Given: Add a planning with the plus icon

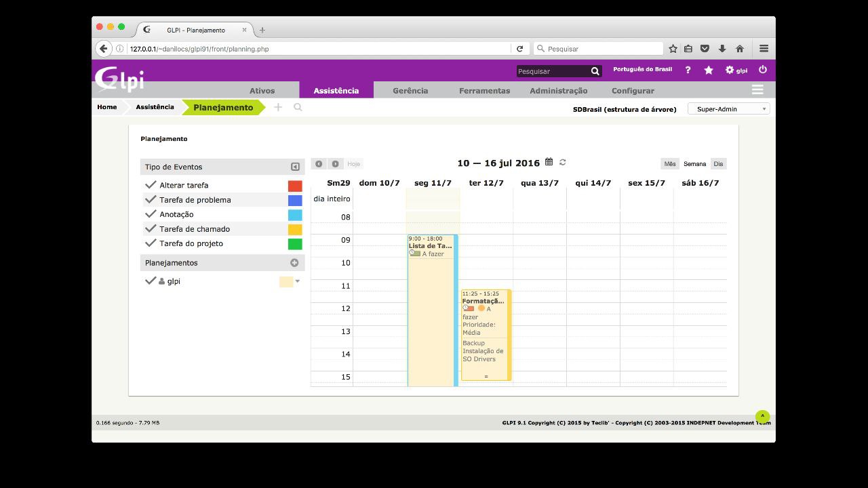Looking at the screenshot, I should pyautogui.click(x=294, y=263).
